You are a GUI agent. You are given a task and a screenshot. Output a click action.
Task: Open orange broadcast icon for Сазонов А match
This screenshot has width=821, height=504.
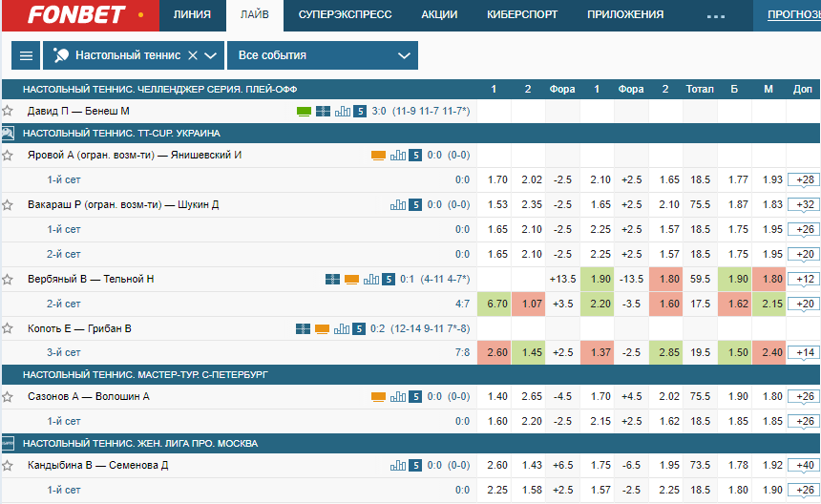click(378, 397)
